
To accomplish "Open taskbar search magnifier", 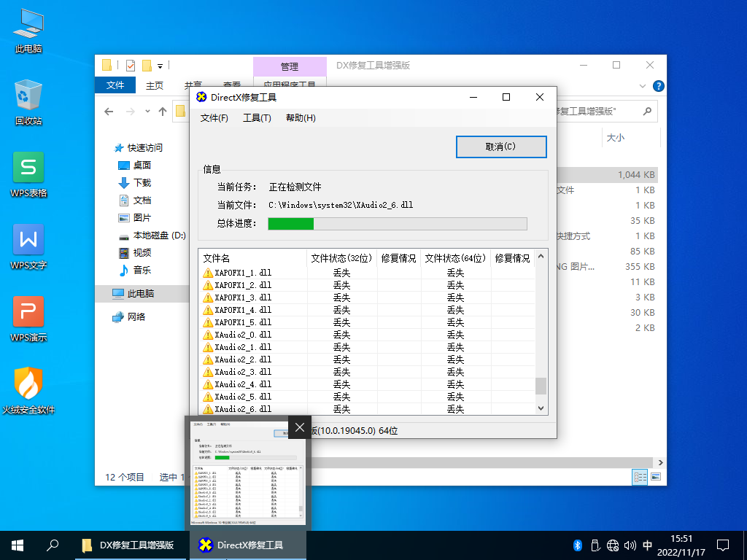I will [53, 545].
